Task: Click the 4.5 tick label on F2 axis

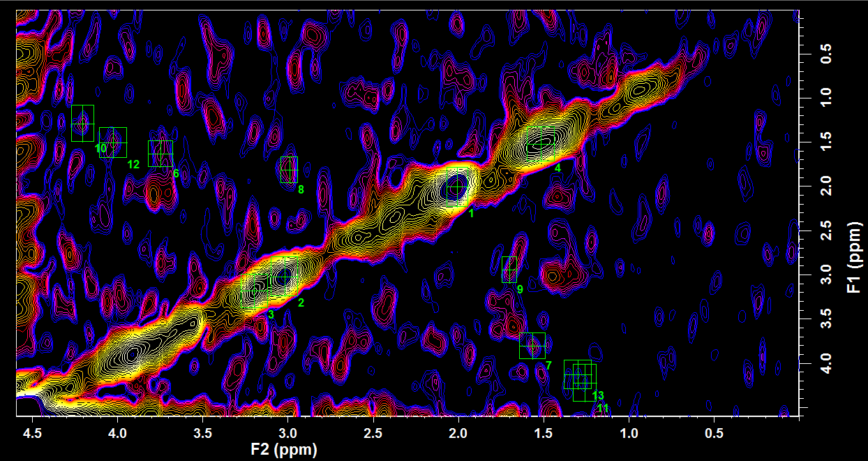Action: click(32, 432)
